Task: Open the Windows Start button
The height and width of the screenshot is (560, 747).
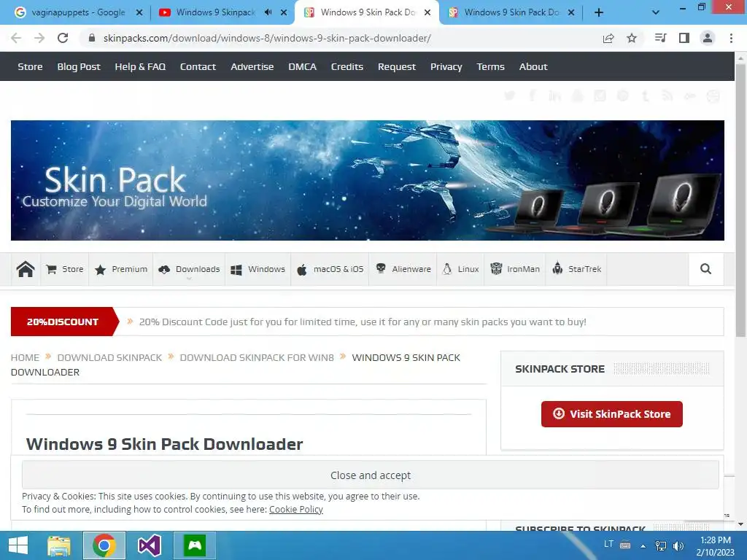Action: click(18, 545)
